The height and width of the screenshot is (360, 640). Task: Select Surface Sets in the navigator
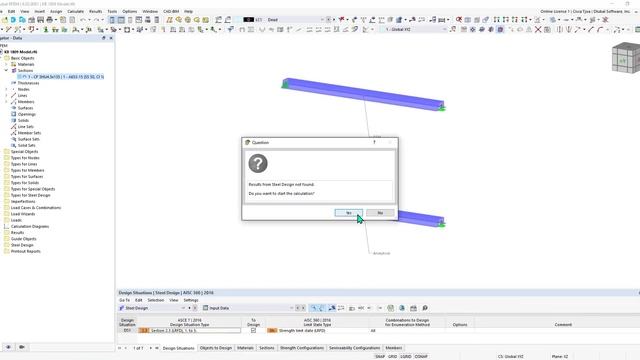pyautogui.click(x=28, y=139)
